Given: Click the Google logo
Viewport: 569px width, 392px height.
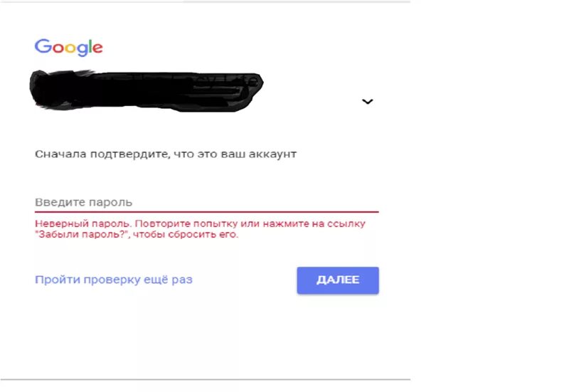Looking at the screenshot, I should click(x=68, y=47).
